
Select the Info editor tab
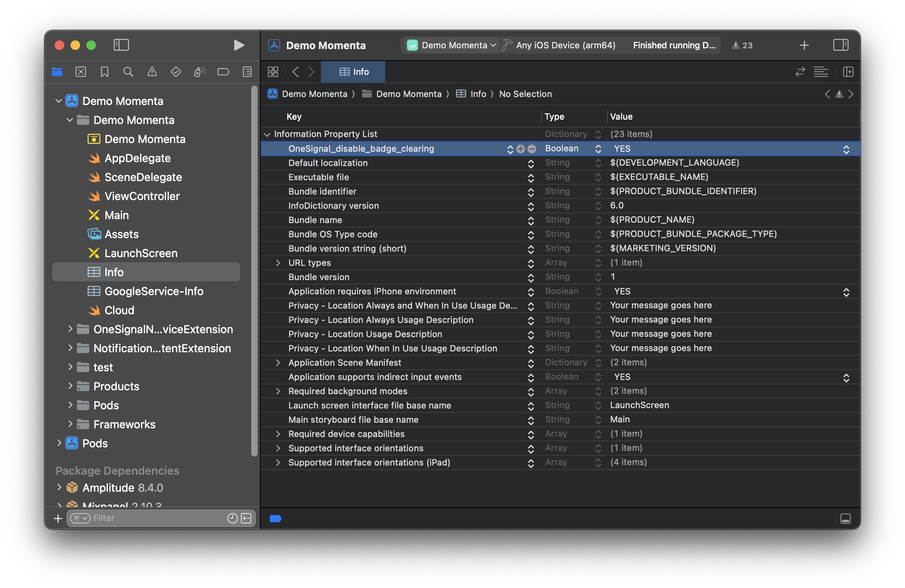[353, 72]
